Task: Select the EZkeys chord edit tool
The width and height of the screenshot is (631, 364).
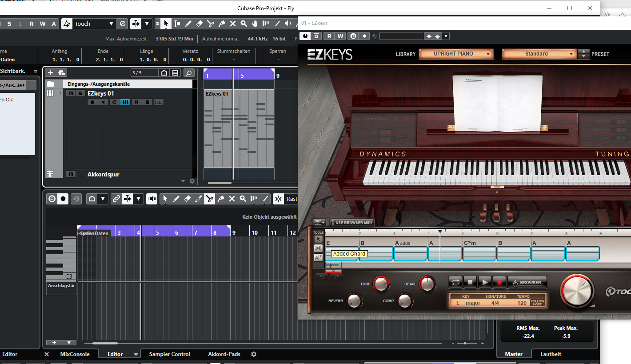Action: tap(318, 257)
